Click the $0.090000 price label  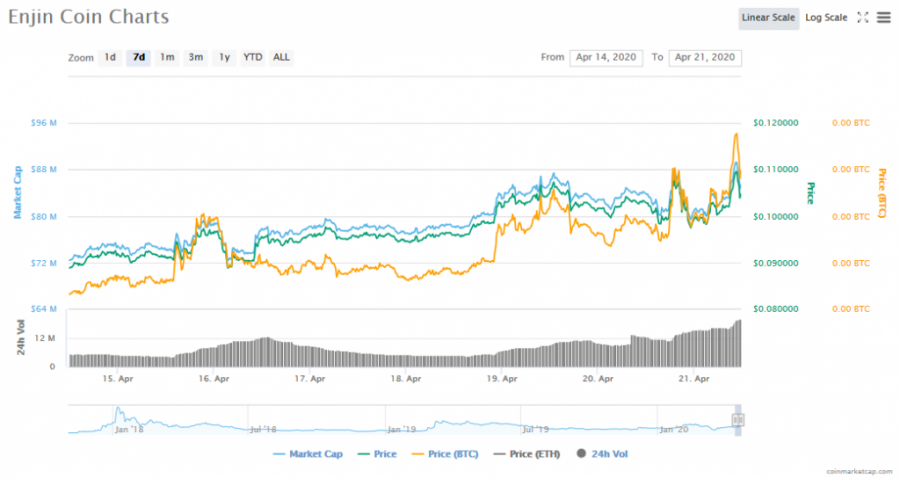[x=775, y=263]
